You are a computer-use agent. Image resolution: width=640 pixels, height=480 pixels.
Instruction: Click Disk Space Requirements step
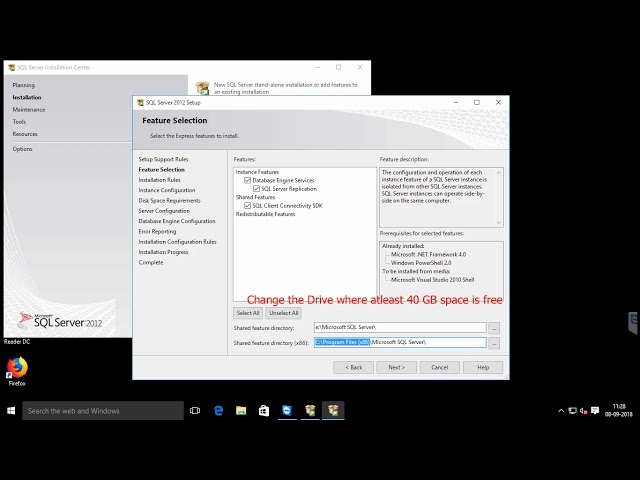point(169,200)
